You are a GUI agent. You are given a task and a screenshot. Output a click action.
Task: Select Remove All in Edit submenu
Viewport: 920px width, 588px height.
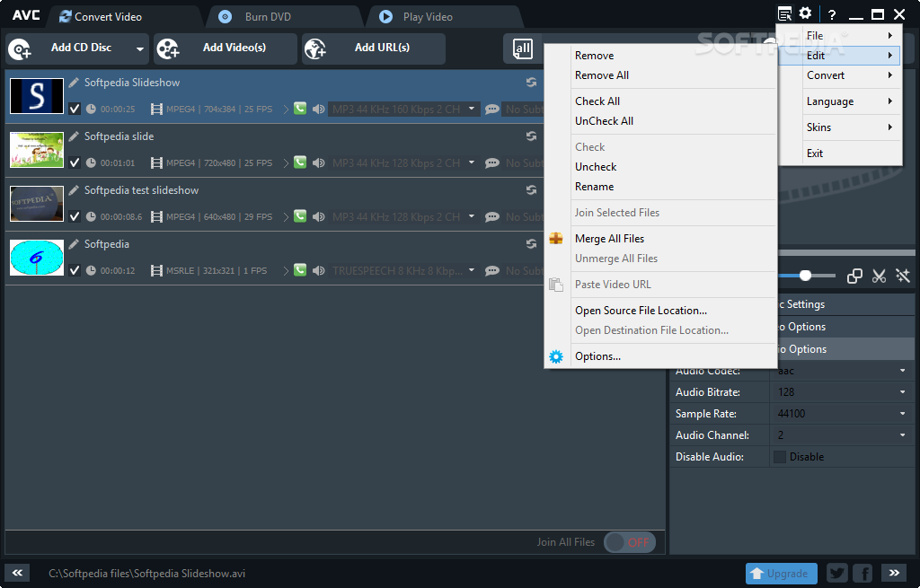click(x=660, y=75)
